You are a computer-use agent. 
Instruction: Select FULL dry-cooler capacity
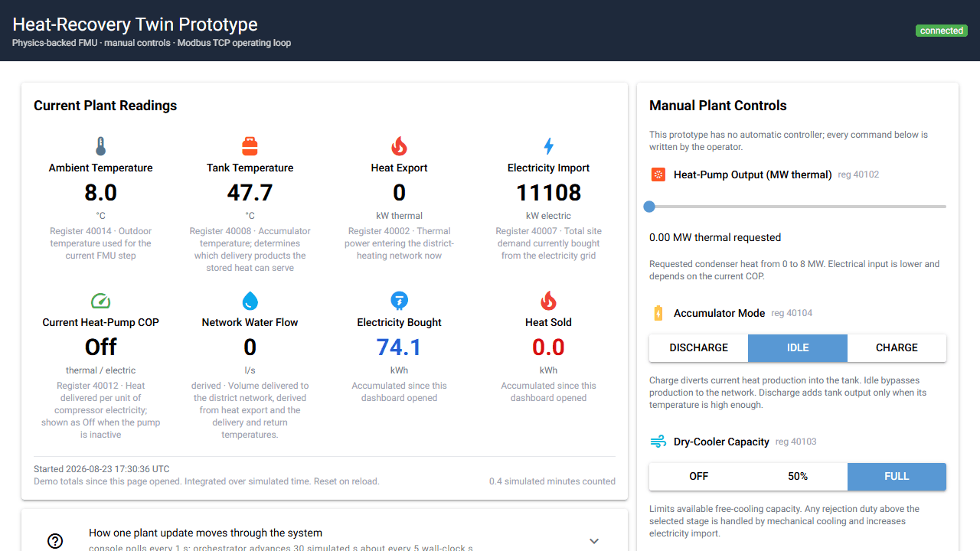(897, 476)
